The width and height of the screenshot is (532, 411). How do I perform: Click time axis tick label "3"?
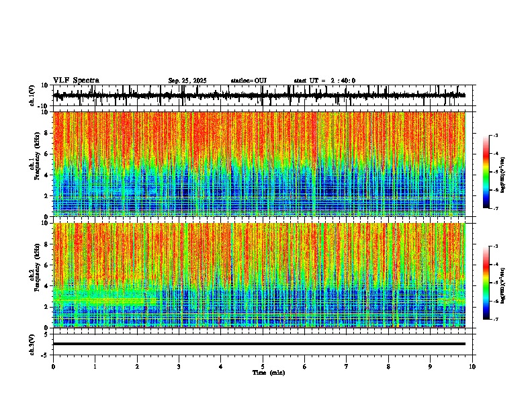point(179,367)
